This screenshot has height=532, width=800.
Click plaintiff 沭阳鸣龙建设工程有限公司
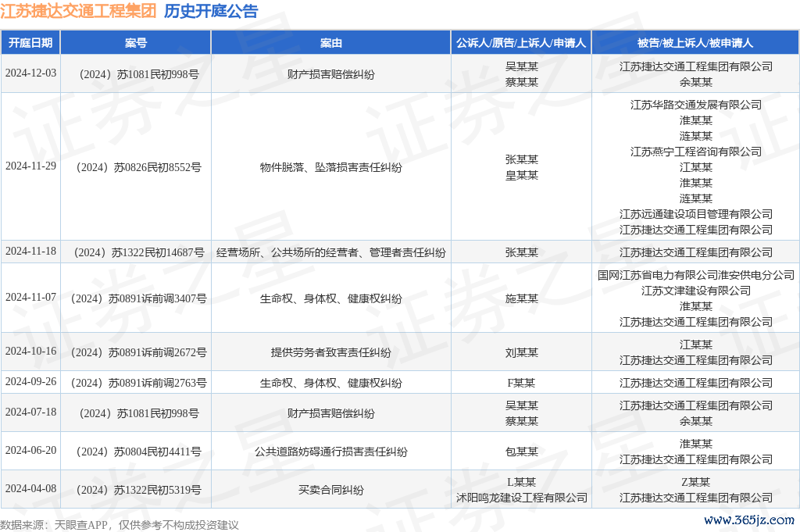(x=521, y=498)
